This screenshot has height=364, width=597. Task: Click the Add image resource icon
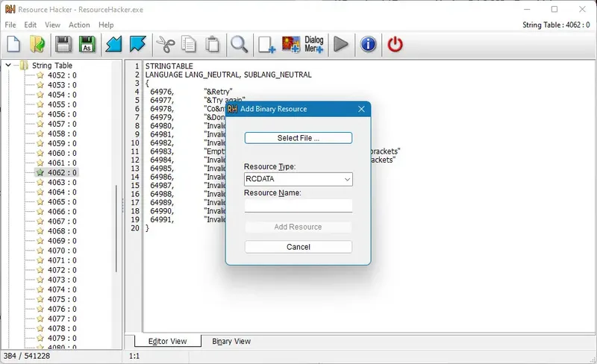pos(291,44)
